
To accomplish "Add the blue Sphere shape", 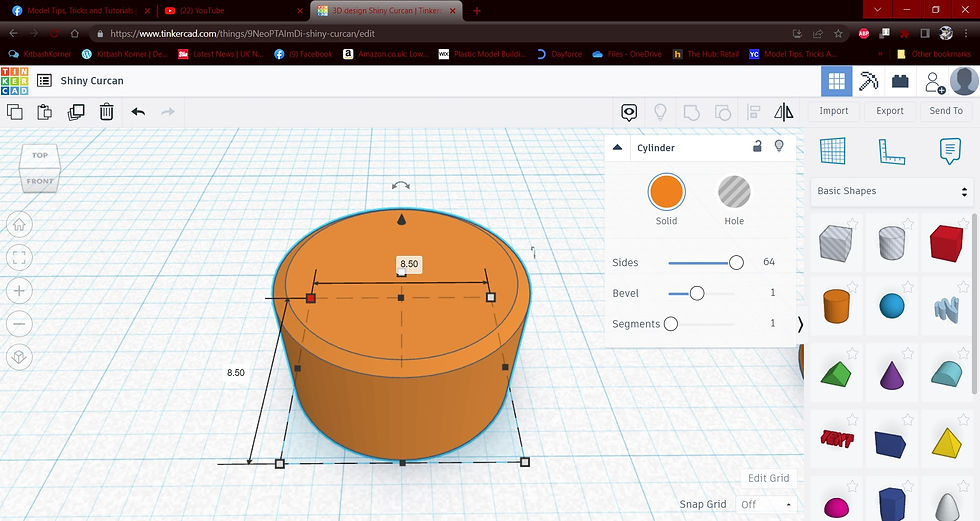I will (891, 306).
